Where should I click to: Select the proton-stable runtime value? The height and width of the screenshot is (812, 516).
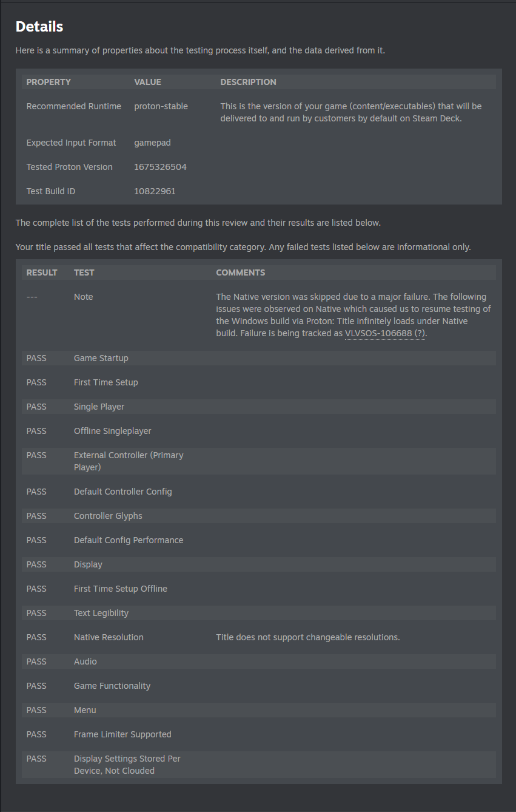(161, 106)
